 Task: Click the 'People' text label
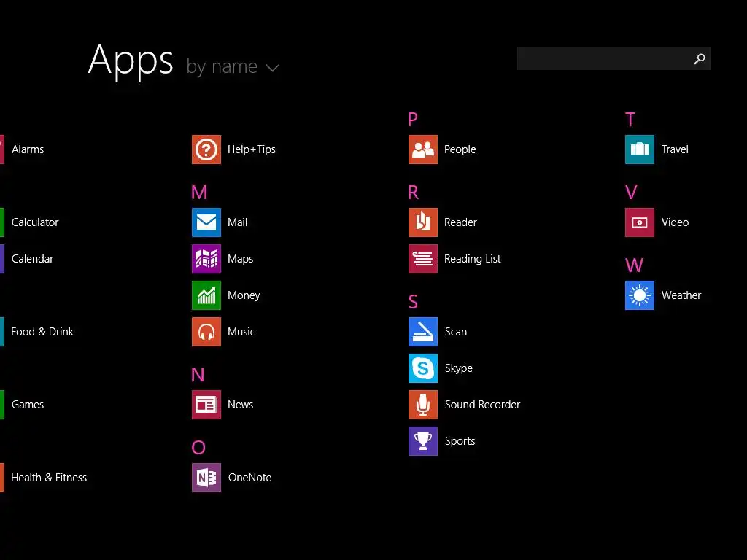[x=460, y=149]
